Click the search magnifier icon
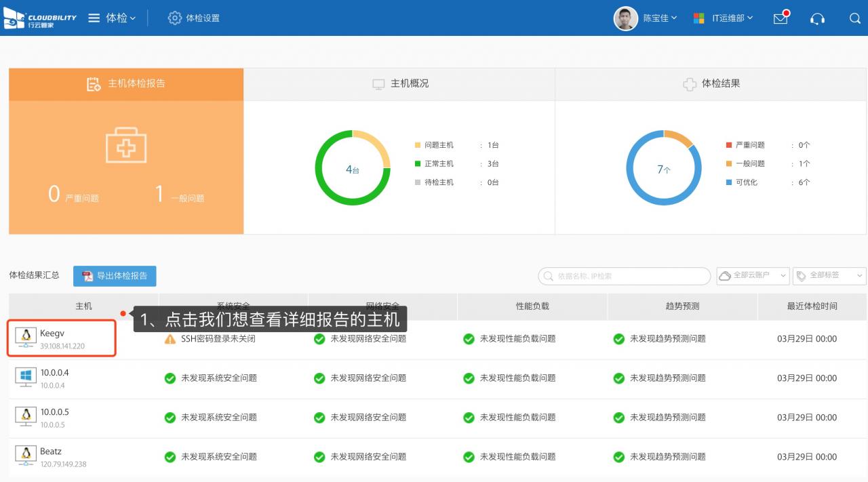 click(x=854, y=18)
